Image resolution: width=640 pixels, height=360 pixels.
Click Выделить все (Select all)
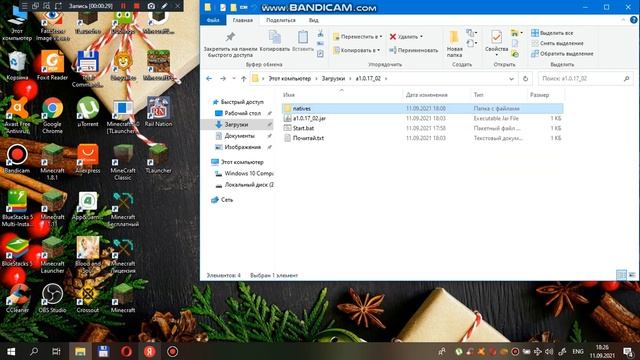click(x=552, y=33)
